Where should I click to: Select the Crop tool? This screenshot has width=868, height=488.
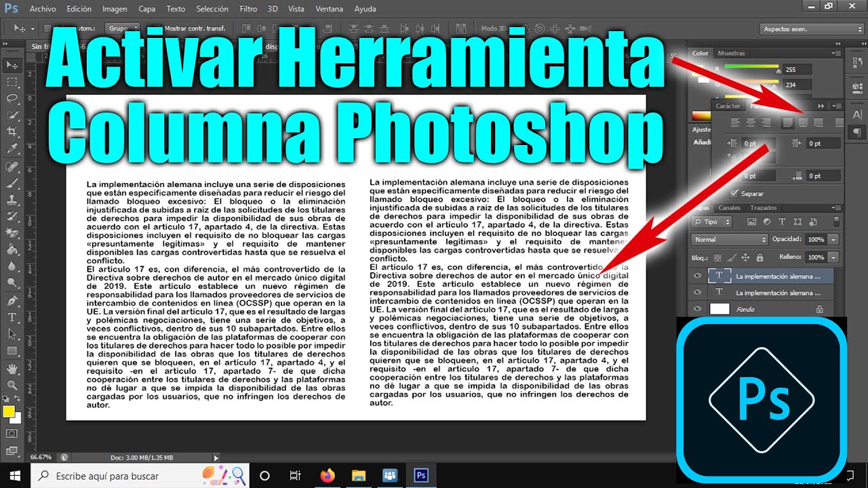[x=12, y=132]
